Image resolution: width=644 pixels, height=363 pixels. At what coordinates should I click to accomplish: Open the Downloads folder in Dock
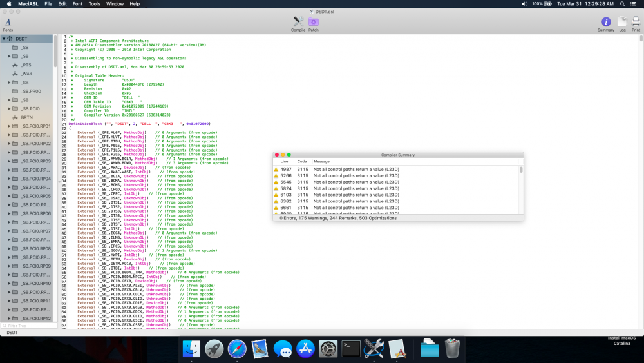coord(429,349)
